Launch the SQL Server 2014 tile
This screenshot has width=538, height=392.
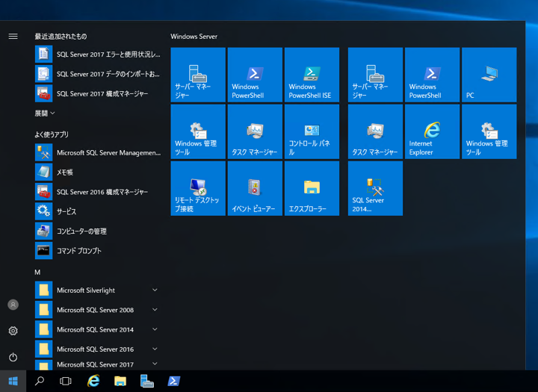tap(375, 189)
